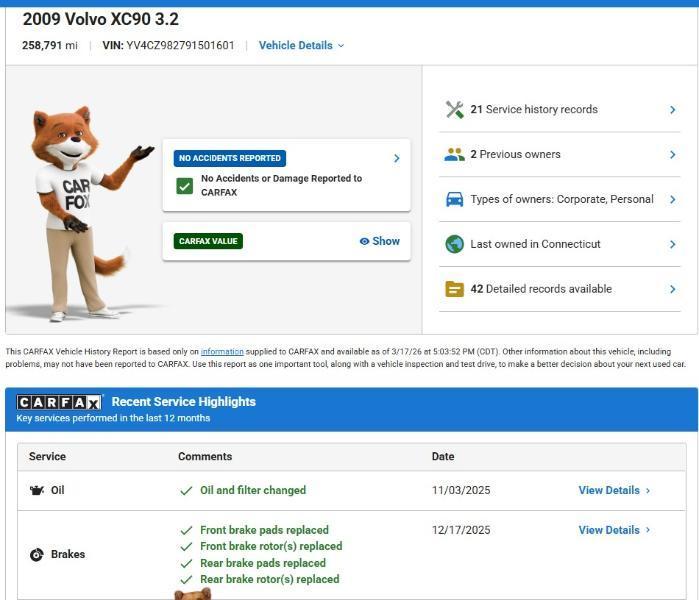Open the No Accidents Reported card arrow
The image size is (699, 600).
(x=396, y=158)
